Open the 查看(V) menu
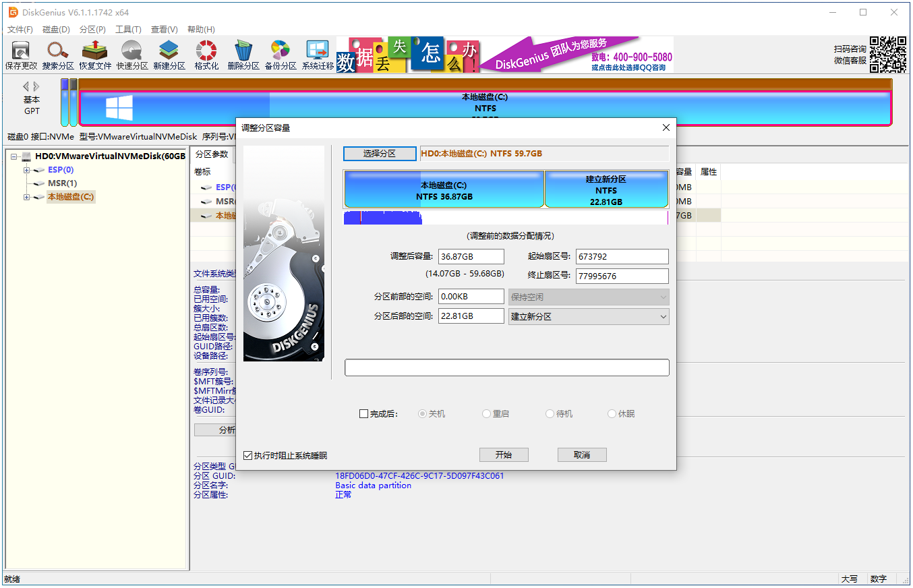 pos(163,29)
